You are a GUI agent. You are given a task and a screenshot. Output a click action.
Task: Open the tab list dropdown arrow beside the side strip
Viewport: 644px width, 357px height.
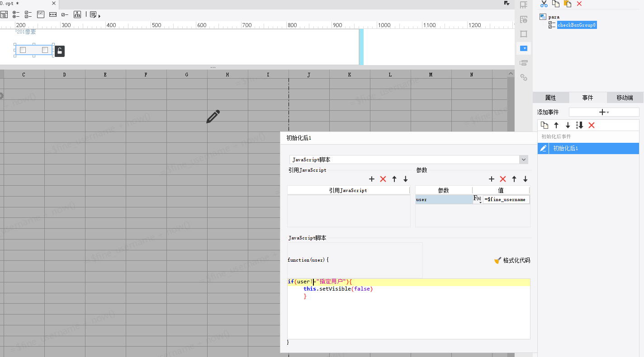[507, 3]
